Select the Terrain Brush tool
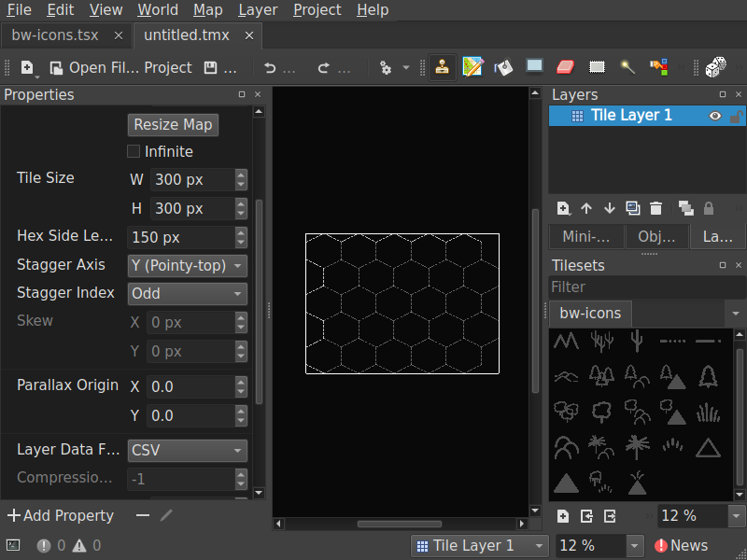747x560 pixels. click(x=473, y=67)
